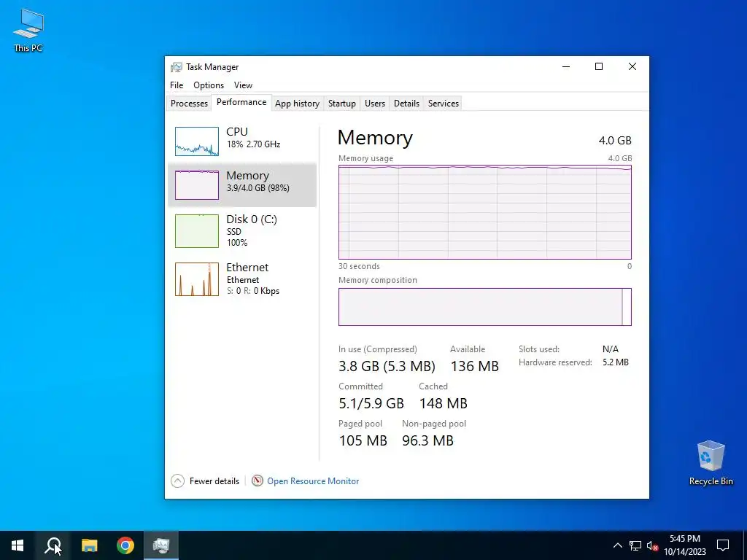The height and width of the screenshot is (560, 747).
Task: Click the Resource Monitor gauge icon
Action: click(258, 481)
